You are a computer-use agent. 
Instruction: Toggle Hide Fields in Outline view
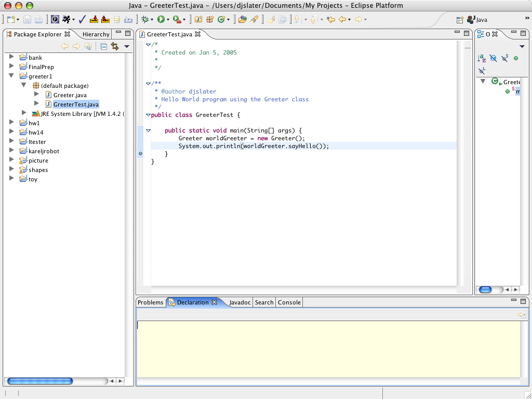[x=494, y=58]
